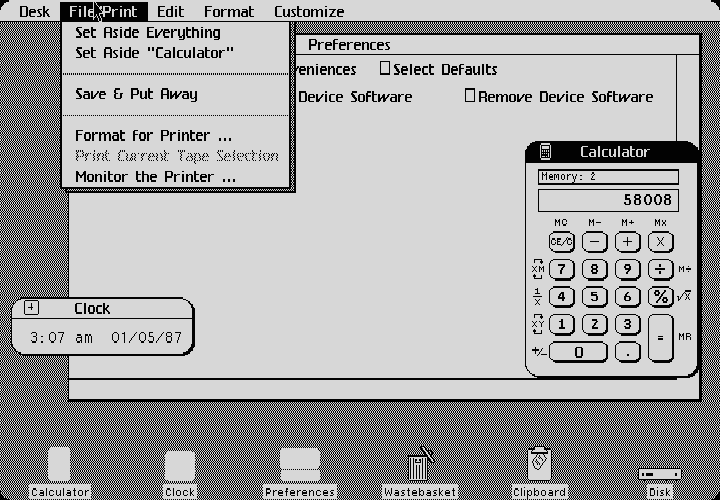The image size is (720, 500).
Task: Click the Calculator title bar icon
Action: coord(545,152)
